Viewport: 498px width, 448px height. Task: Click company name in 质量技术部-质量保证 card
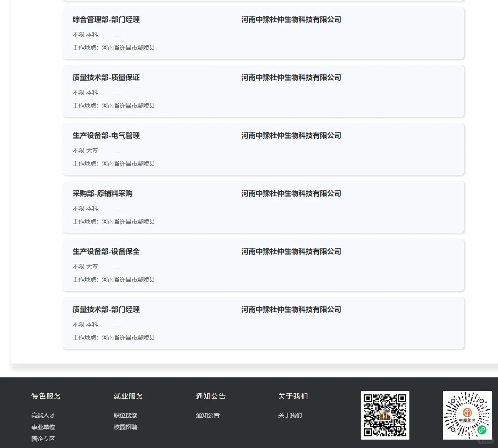click(291, 78)
